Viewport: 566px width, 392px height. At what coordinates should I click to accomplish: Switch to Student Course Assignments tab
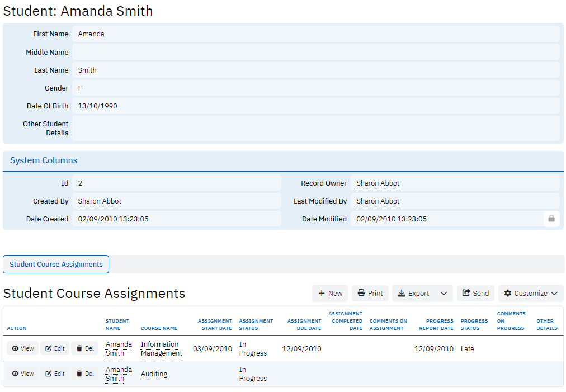pyautogui.click(x=56, y=265)
